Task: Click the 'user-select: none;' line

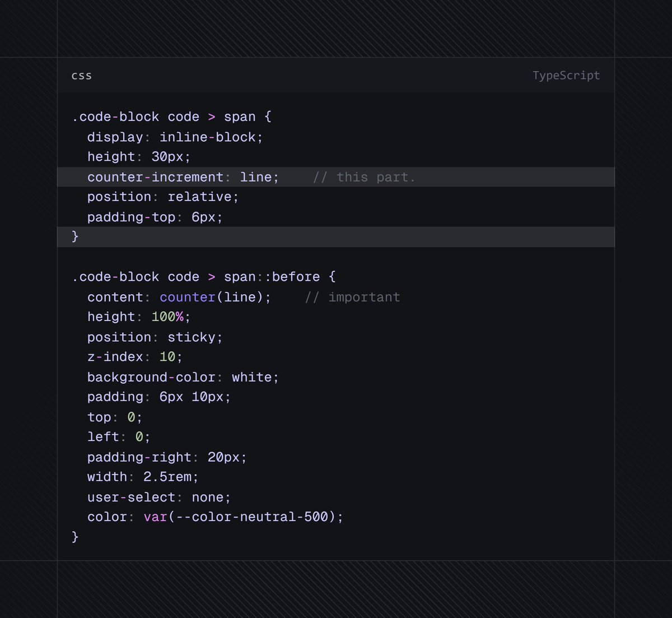Action: coord(159,497)
